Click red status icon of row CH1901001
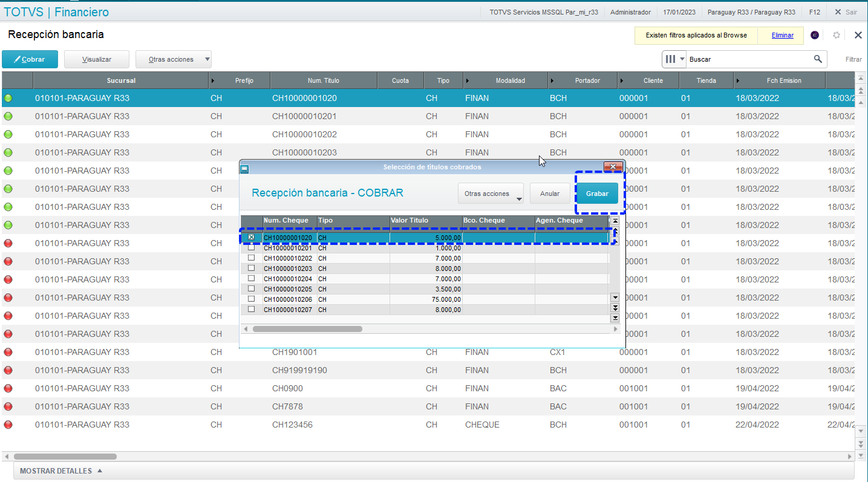This screenshot has width=868, height=482. pyautogui.click(x=8, y=352)
